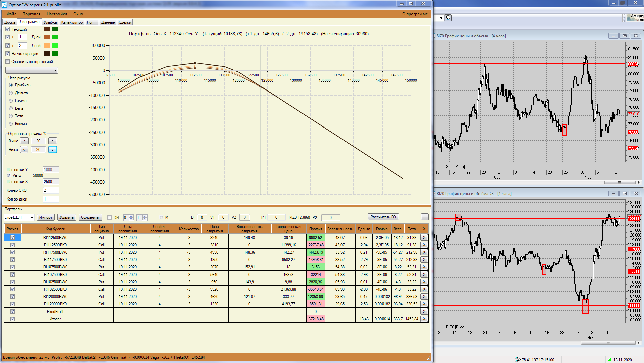Remove the RI117500BW0 Put row with X

[x=424, y=252]
